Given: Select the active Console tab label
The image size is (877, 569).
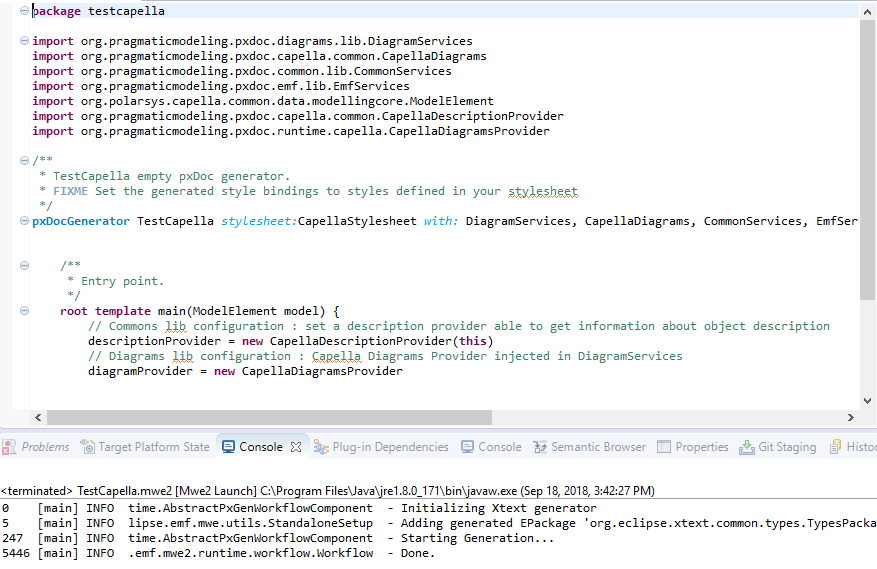Looking at the screenshot, I should (260, 447).
